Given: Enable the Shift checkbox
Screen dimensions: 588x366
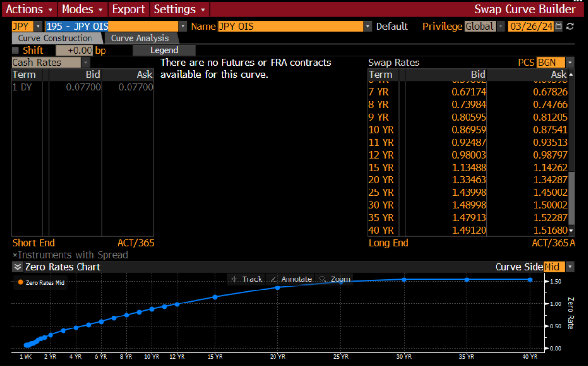Looking at the screenshot, I should click(15, 50).
